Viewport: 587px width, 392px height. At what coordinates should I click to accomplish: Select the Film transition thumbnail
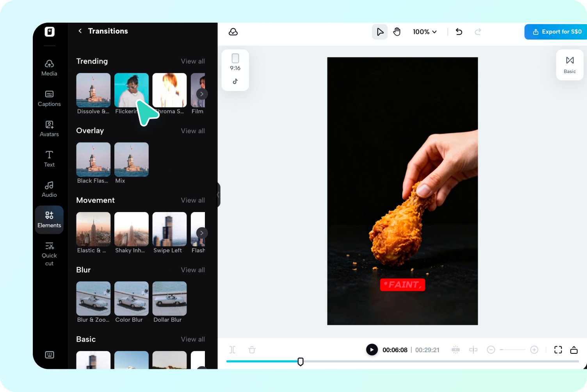click(x=198, y=90)
